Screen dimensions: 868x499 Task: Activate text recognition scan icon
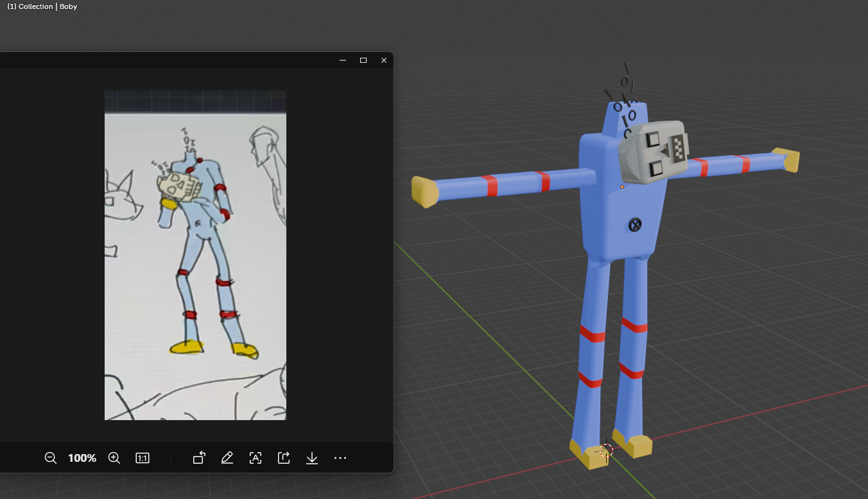point(256,458)
